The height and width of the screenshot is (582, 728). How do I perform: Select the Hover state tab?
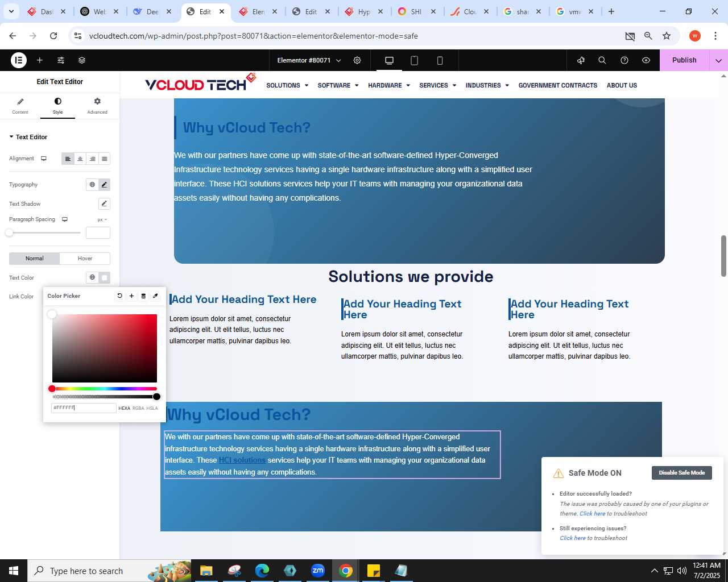pyautogui.click(x=85, y=259)
